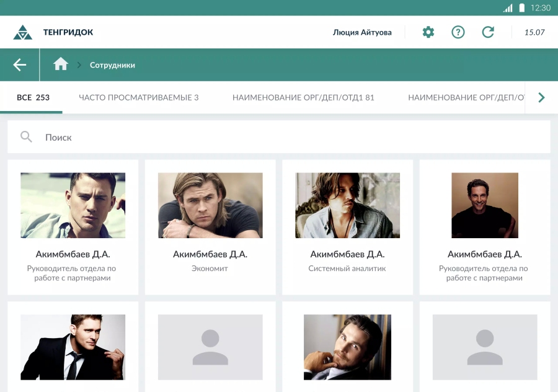Viewport: 558px width, 392px height.
Task: Click the Сотрудники breadcrumb
Action: (112, 65)
